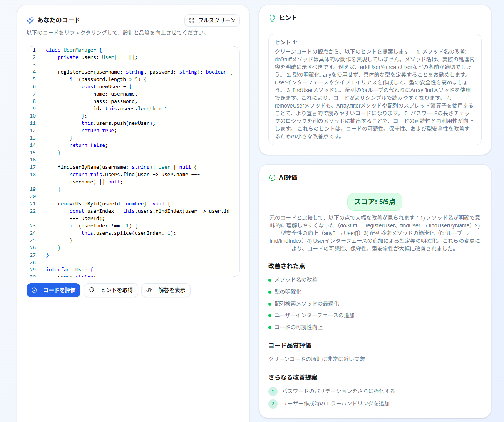Screen dimensions: 504x422
Task: Click the private users declaration on line 2
Action: tap(97, 57)
